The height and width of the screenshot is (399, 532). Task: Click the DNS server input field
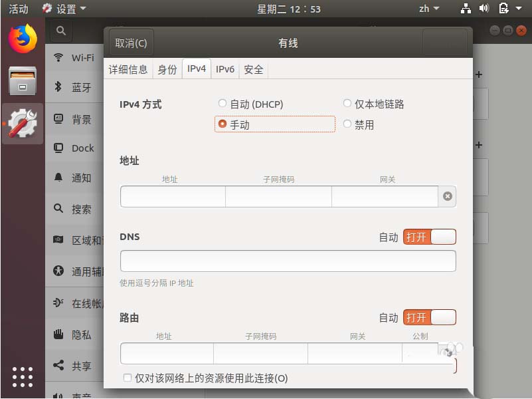288,261
